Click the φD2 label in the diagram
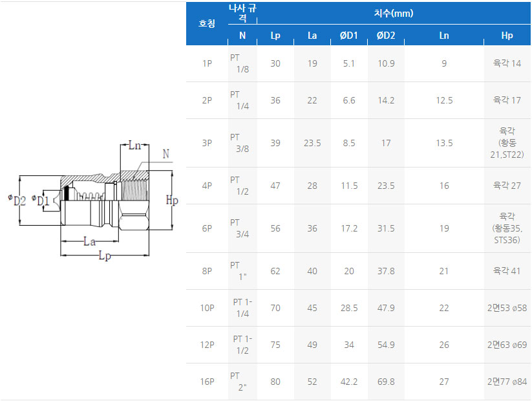 (17, 200)
